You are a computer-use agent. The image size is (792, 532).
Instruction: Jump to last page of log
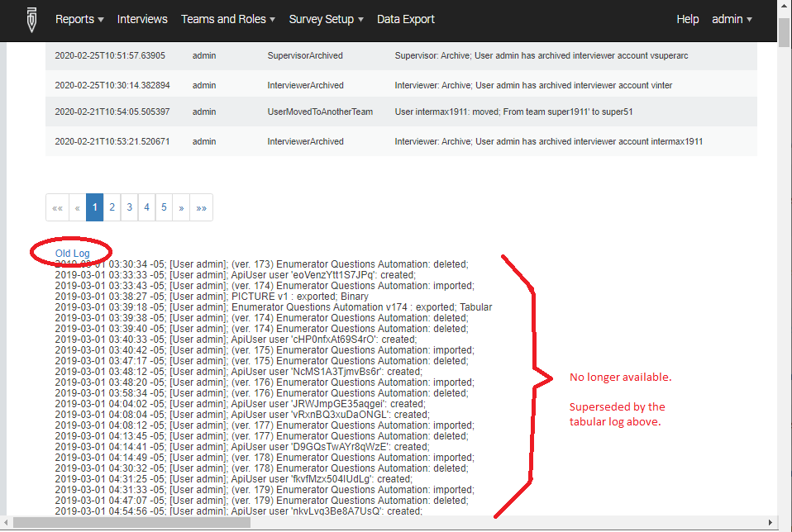201,208
